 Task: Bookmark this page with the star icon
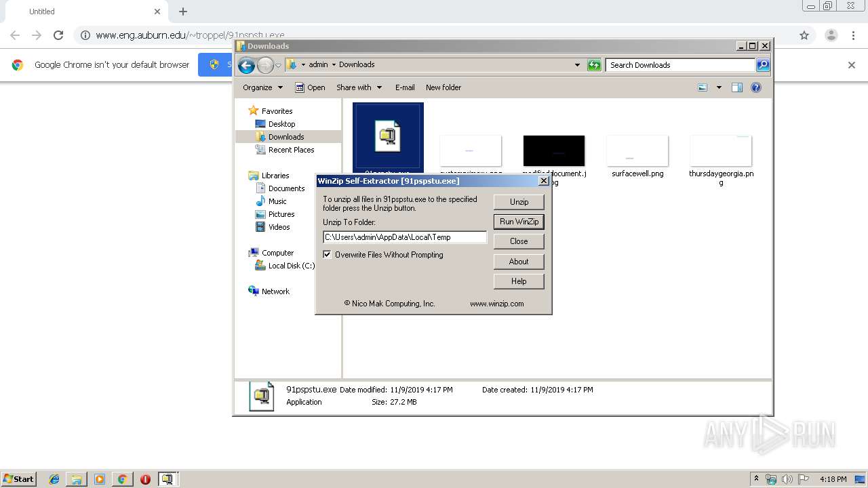click(x=804, y=35)
